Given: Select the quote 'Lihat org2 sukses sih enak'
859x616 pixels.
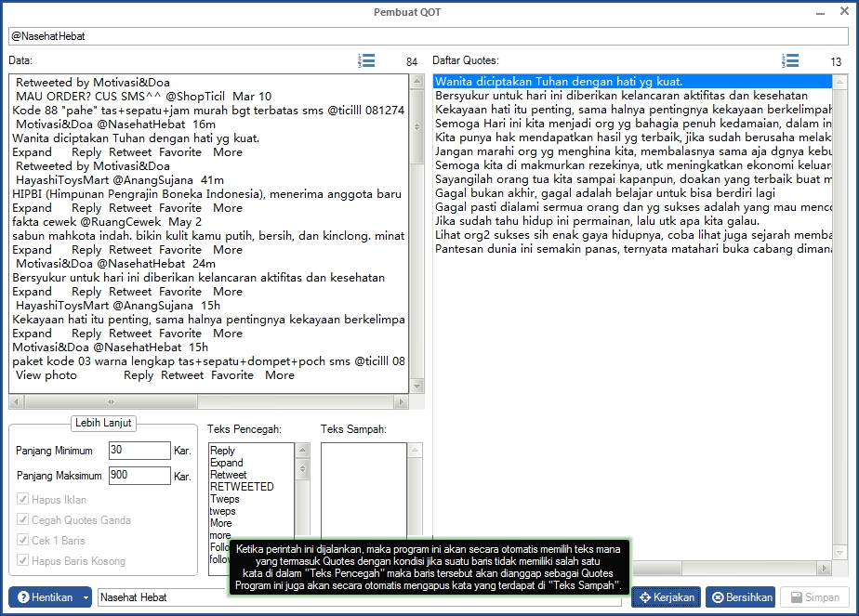Looking at the screenshot, I should [x=633, y=235].
